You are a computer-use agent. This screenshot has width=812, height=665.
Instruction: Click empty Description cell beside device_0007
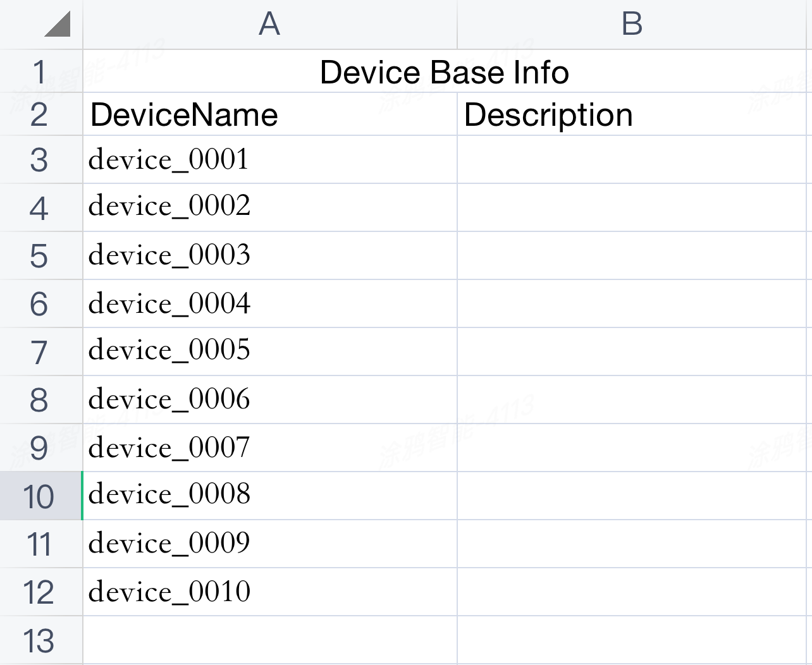pos(632,448)
